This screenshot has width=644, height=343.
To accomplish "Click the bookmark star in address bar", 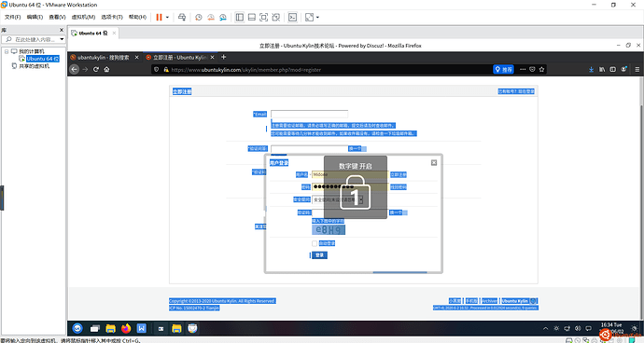I will coord(541,69).
